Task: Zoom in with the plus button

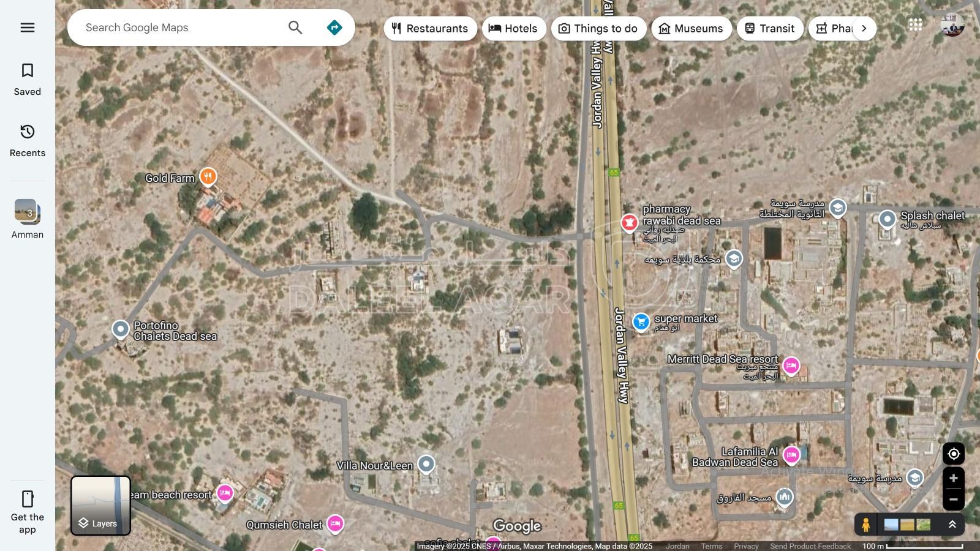Action: [x=954, y=478]
